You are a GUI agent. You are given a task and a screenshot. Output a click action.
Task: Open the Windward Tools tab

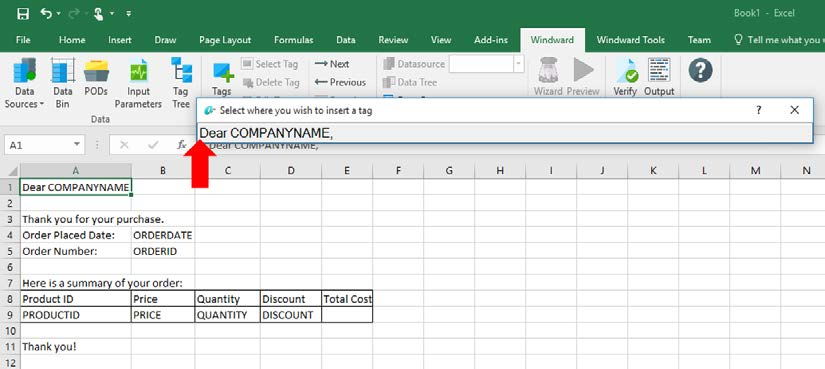(x=630, y=40)
